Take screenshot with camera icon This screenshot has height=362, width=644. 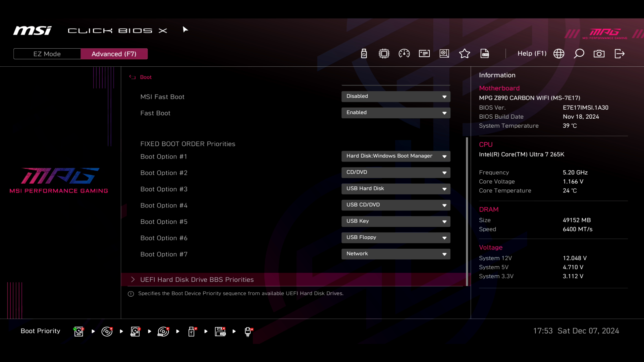(x=599, y=54)
